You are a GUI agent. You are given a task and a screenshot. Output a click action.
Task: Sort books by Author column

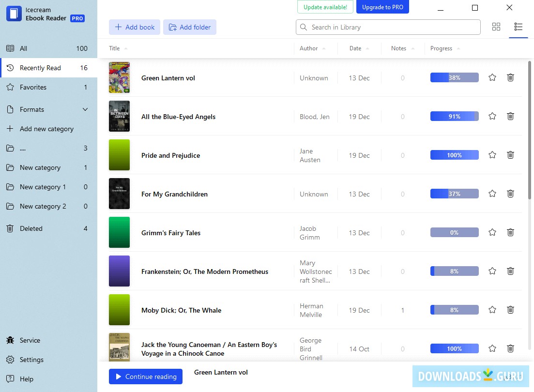[312, 48]
